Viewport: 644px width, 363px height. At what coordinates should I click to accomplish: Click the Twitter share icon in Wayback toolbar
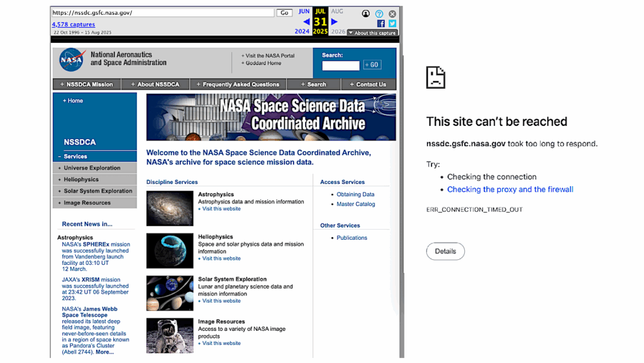391,23
